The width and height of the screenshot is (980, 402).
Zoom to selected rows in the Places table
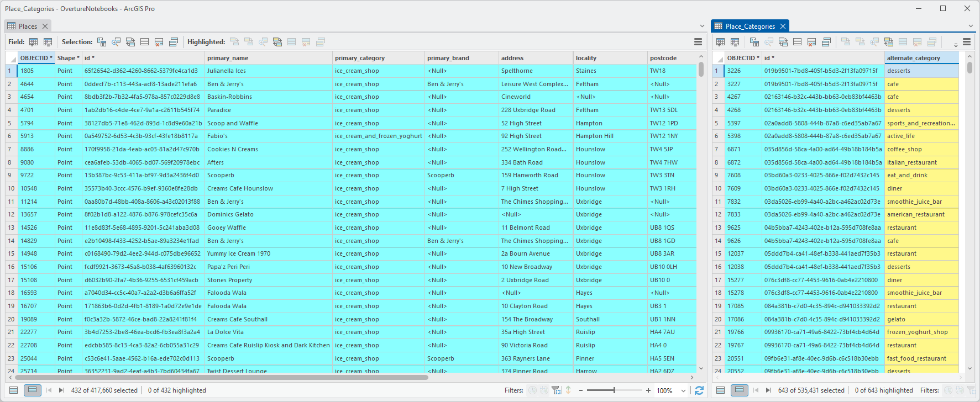coord(116,42)
